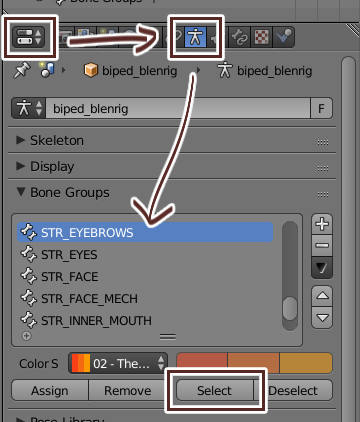The image size is (360, 422).
Task: Toggle fake user F button
Action: 321,108
